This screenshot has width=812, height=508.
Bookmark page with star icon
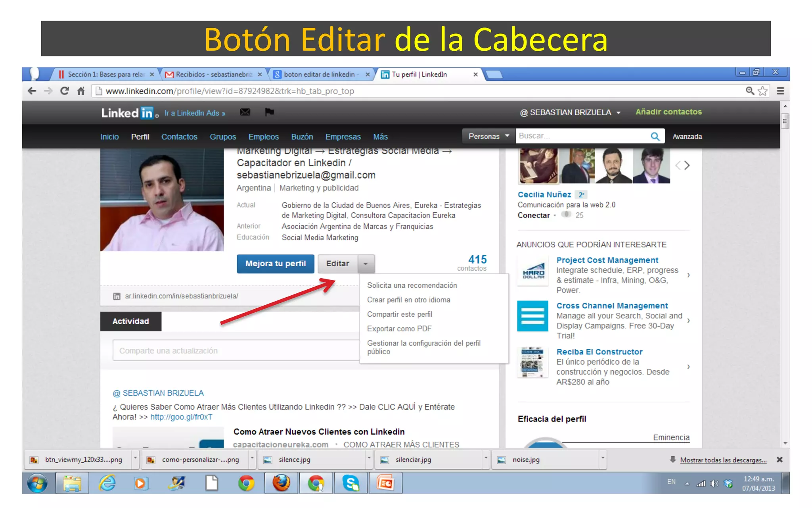point(762,91)
